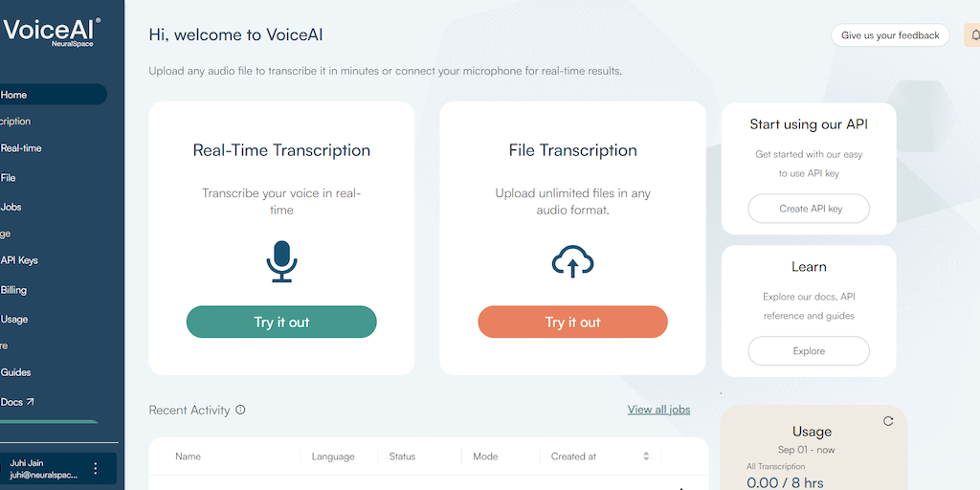The width and height of the screenshot is (980, 490).
Task: Click the Real-Time Transcription card title
Action: click(x=281, y=150)
